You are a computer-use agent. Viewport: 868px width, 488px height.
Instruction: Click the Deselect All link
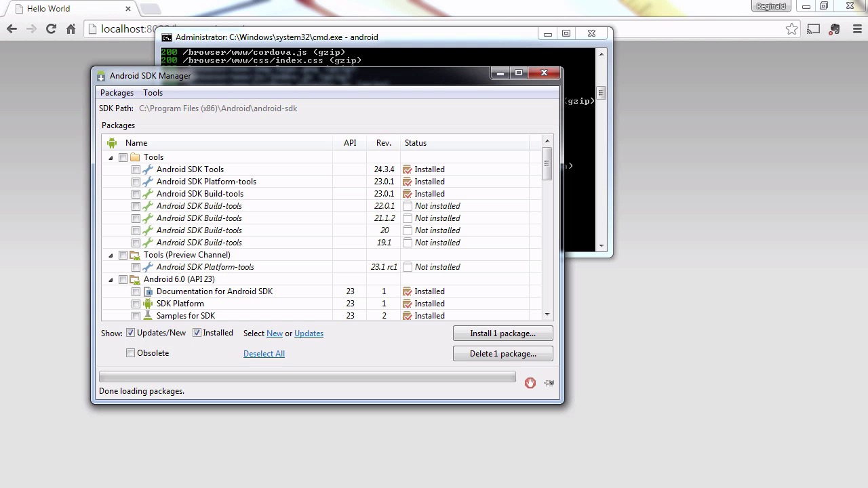264,354
